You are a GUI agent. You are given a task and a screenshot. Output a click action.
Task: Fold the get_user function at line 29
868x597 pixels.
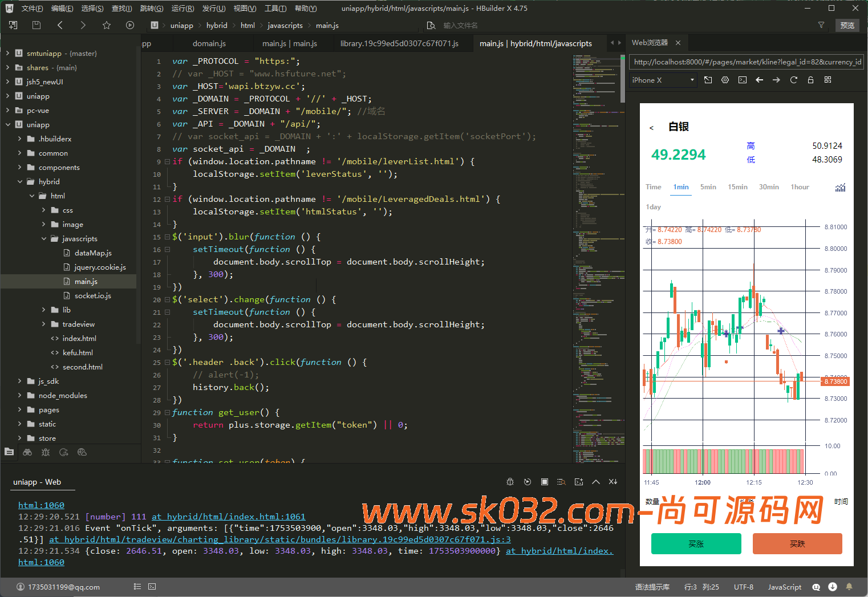[167, 412]
